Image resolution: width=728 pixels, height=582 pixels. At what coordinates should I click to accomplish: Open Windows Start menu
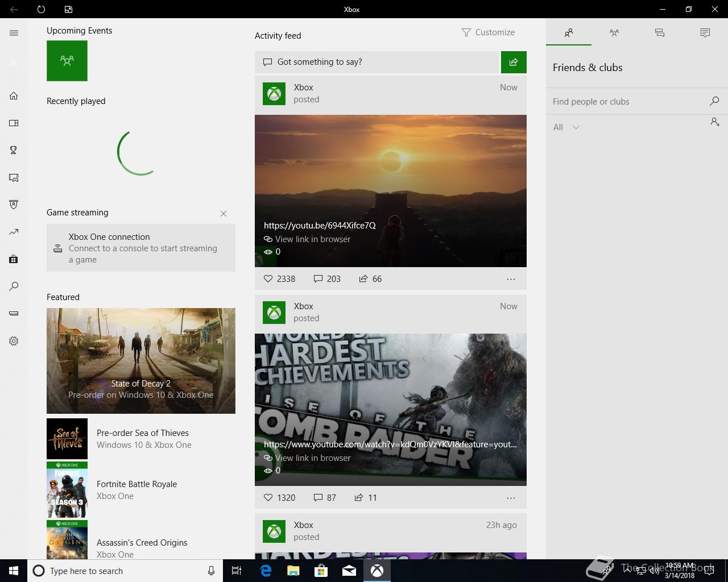14,571
